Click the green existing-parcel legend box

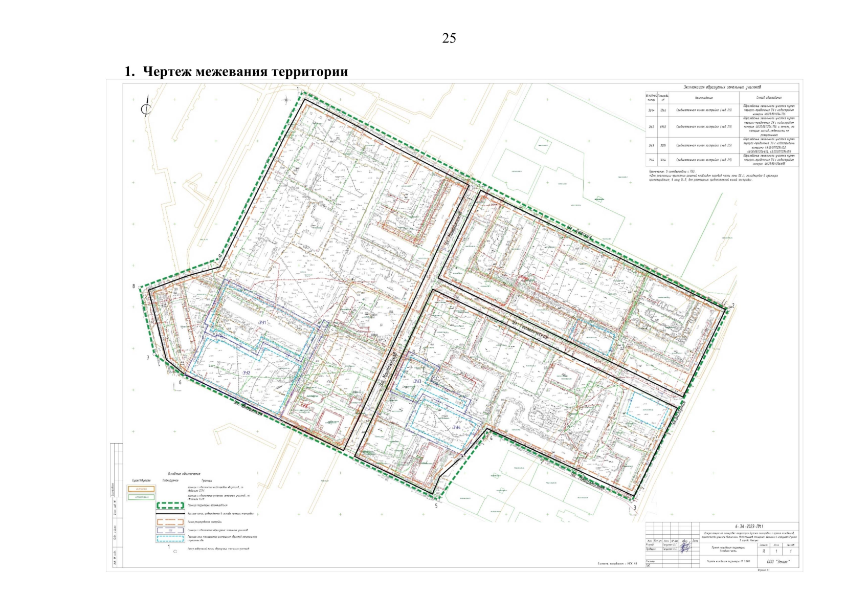(141, 497)
